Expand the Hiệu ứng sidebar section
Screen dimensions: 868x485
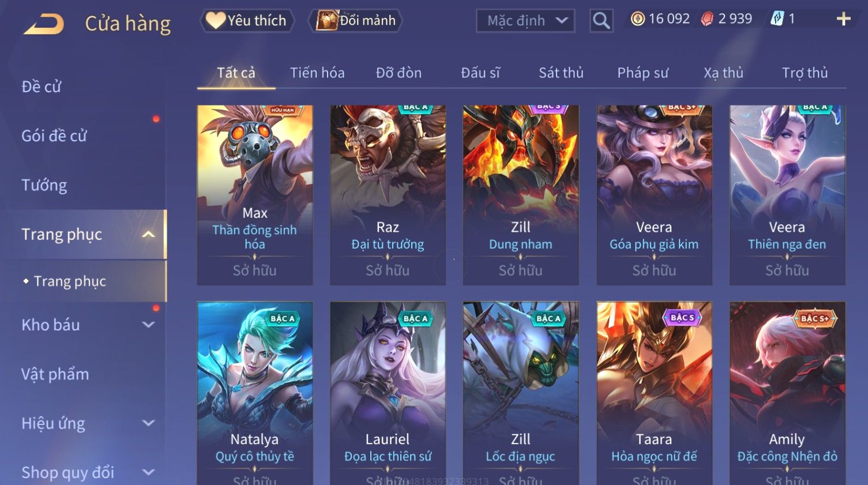[x=148, y=423]
